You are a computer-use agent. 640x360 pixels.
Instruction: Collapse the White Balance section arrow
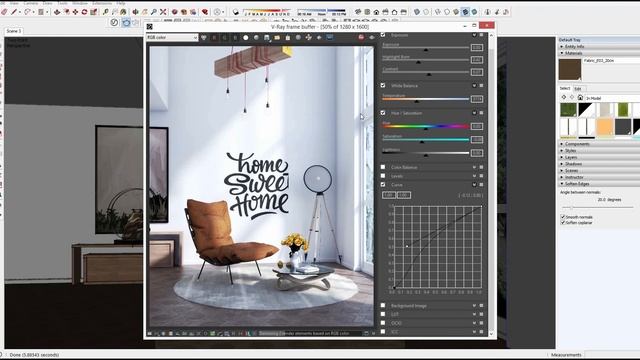[x=474, y=86]
